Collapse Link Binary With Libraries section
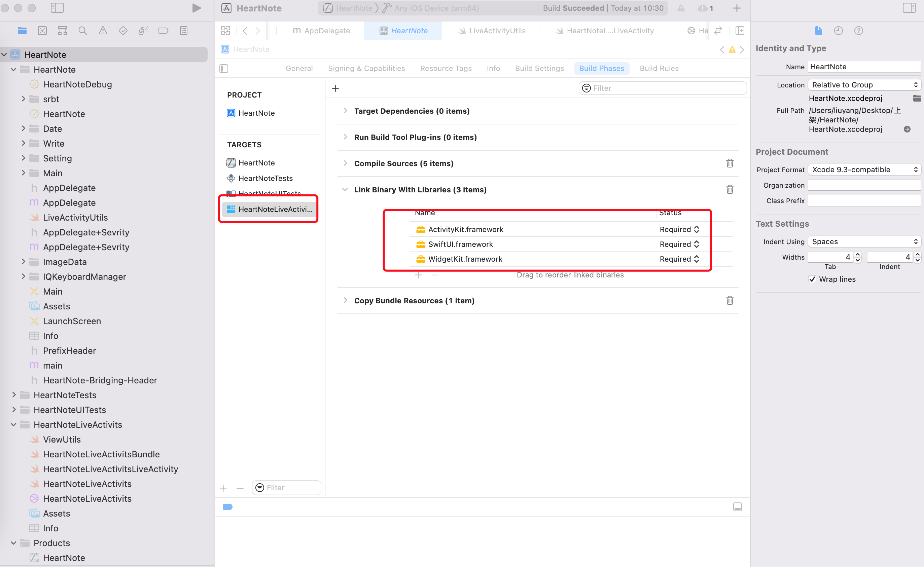The image size is (924, 567). click(345, 189)
